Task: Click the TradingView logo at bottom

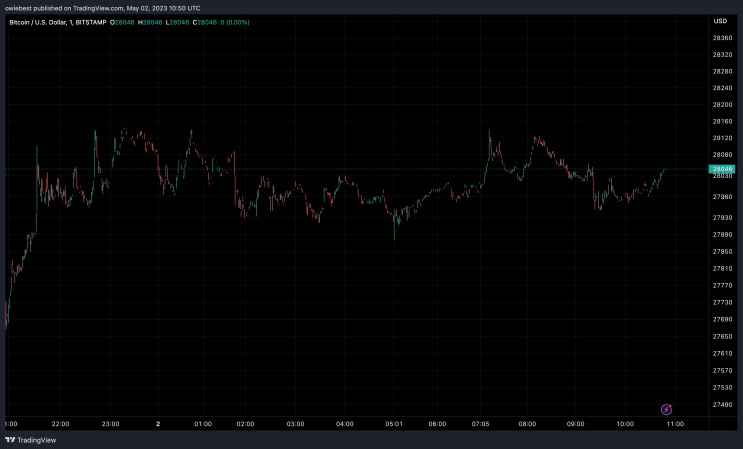Action: pos(31,440)
